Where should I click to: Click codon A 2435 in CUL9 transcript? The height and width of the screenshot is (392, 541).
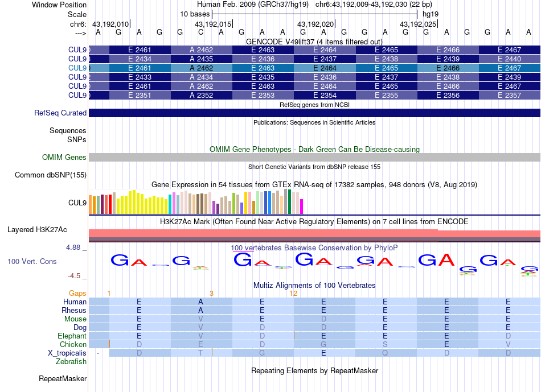point(202,59)
